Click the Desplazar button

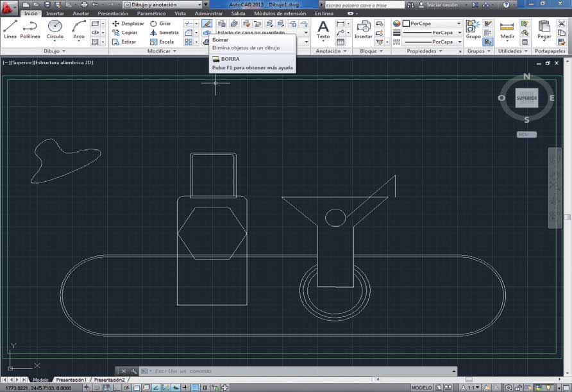click(128, 24)
